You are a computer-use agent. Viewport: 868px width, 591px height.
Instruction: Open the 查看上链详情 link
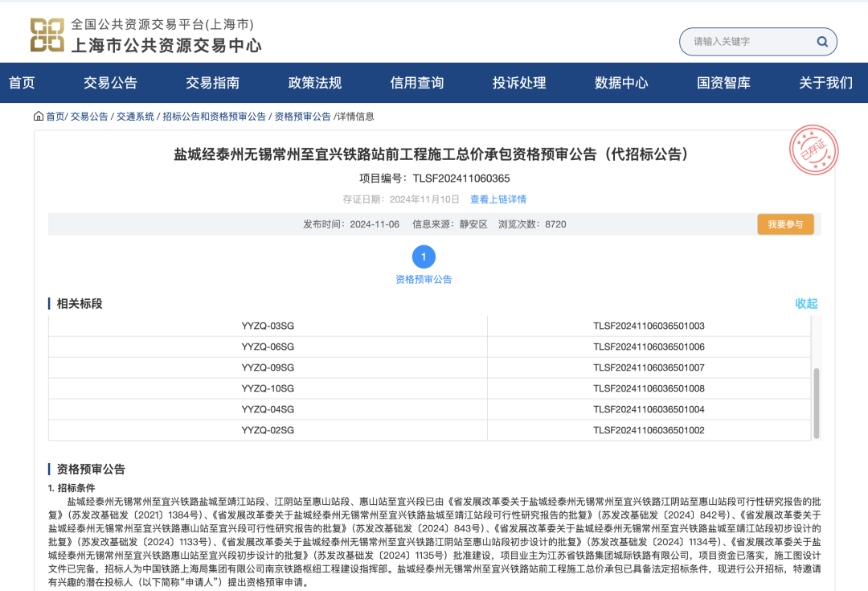498,199
